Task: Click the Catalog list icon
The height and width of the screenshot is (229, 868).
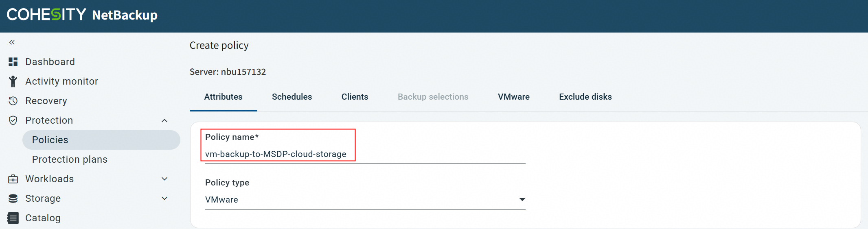Action: pyautogui.click(x=13, y=218)
